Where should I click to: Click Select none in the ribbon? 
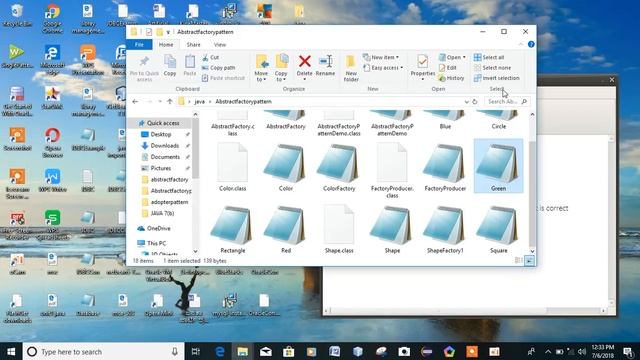pyautogui.click(x=492, y=68)
